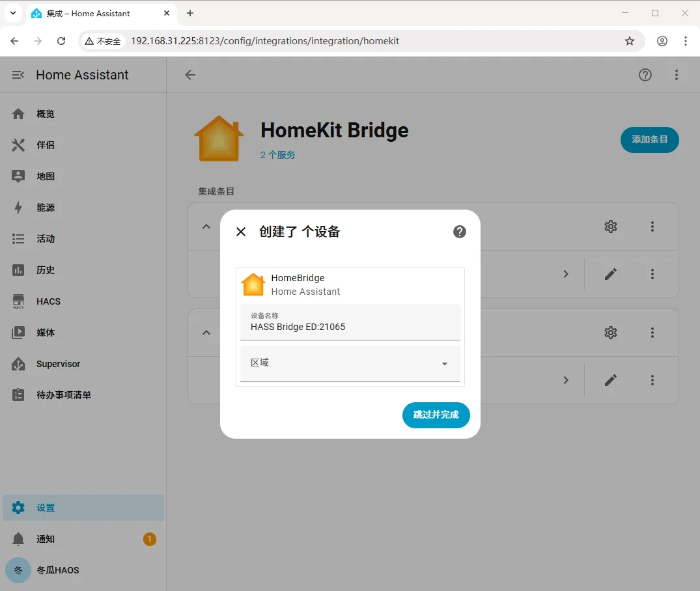Open first entry's device row arrow
Viewport: 700px width, 591px height.
pyautogui.click(x=566, y=274)
